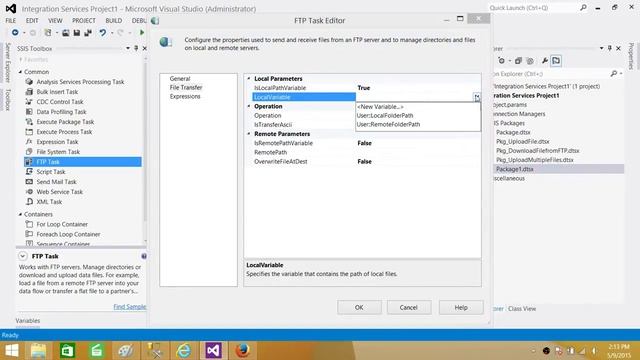Switch to General page in editor
The width and height of the screenshot is (640, 360).
(x=180, y=78)
